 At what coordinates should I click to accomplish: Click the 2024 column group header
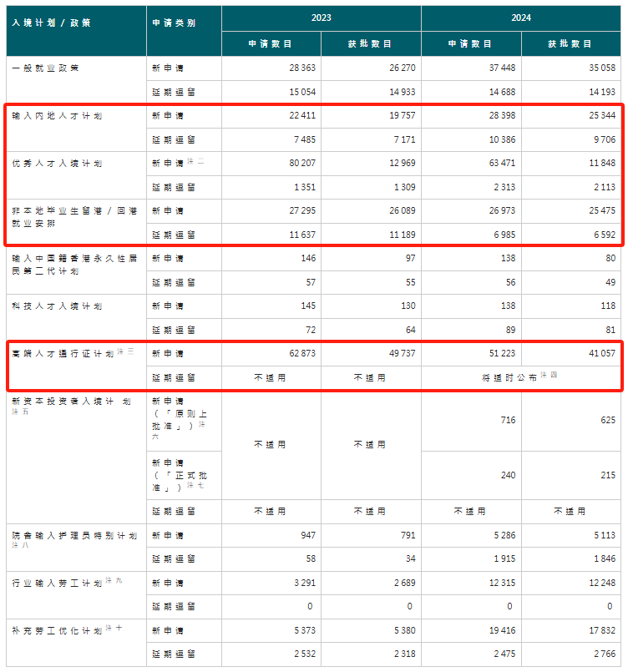[520, 18]
